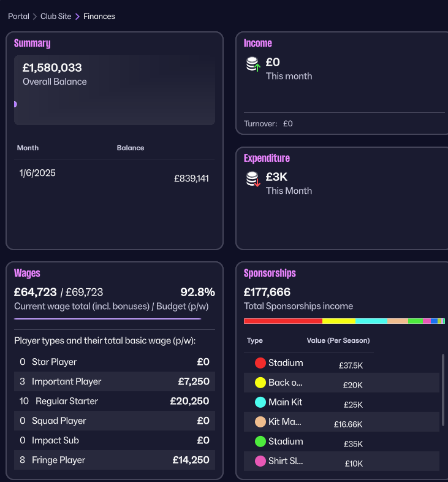Viewport: 448px width, 482px height.
Task: Click the wage budget progress bar
Action: point(107,319)
